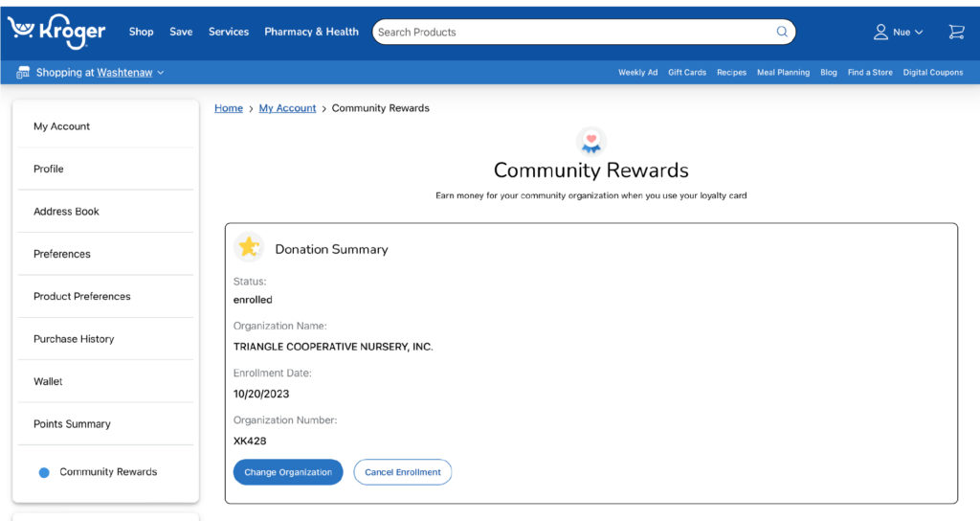Expand the Nue account dropdown chevron
This screenshot has width=980, height=521.
[x=919, y=32]
